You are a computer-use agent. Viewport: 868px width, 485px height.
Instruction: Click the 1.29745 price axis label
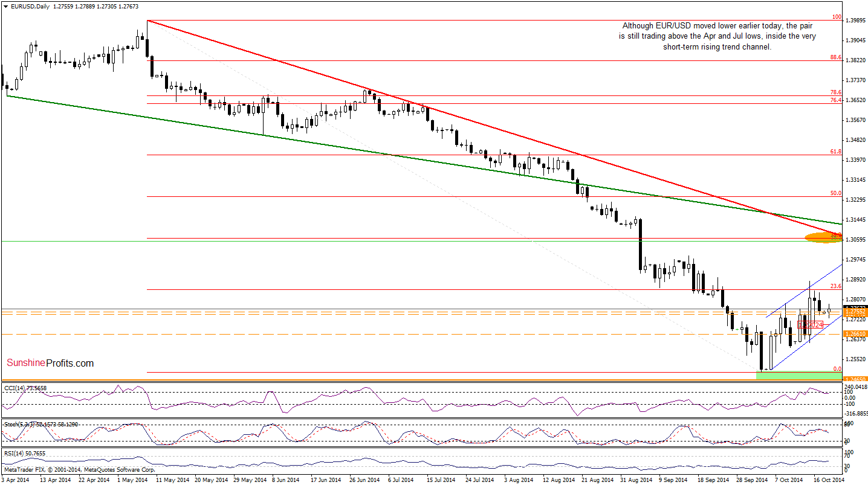point(855,260)
